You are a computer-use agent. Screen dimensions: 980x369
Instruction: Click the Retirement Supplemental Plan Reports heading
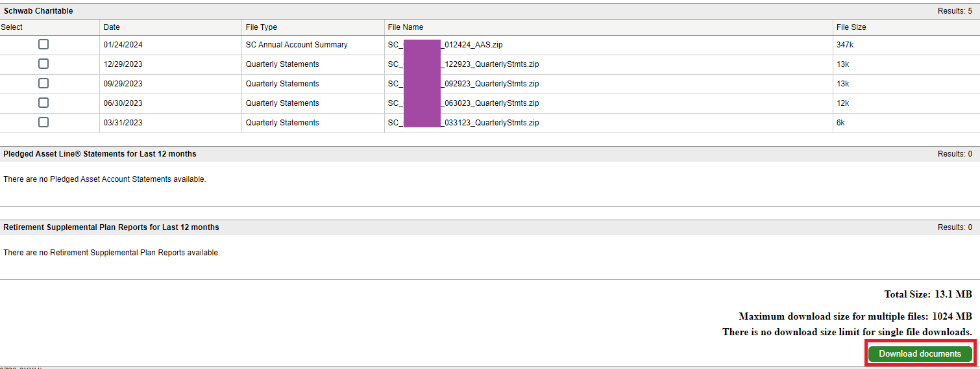pyautogui.click(x=111, y=227)
